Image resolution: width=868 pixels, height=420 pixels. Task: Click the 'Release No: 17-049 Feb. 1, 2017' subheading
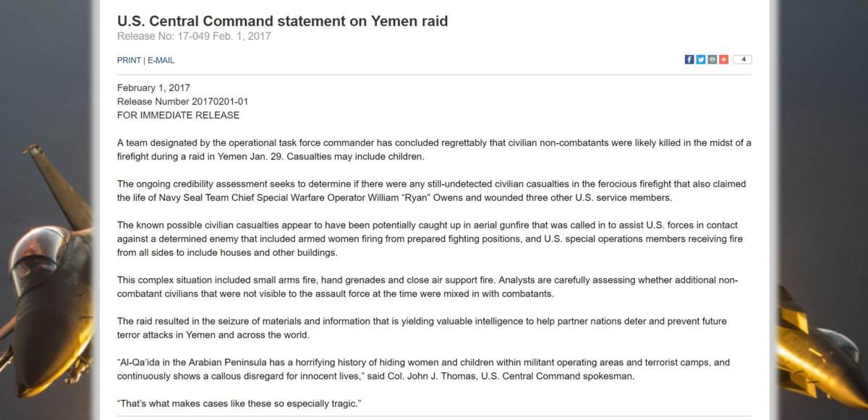point(194,36)
